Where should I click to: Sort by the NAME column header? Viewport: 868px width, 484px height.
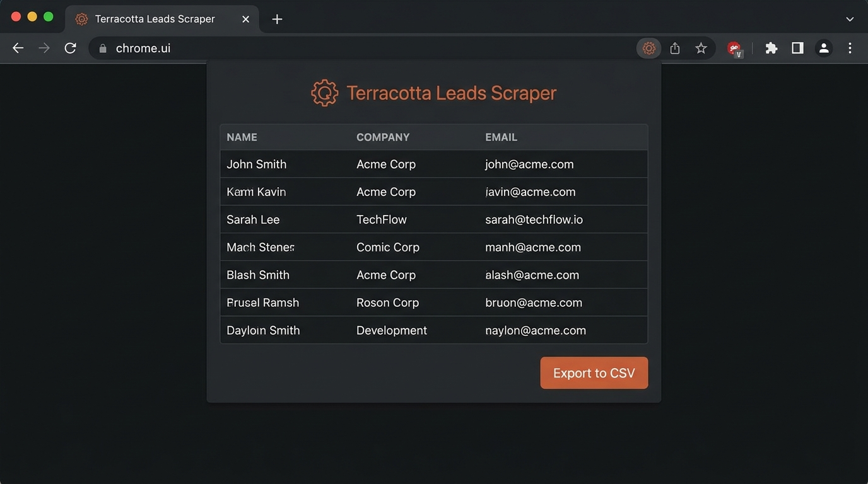pos(242,137)
